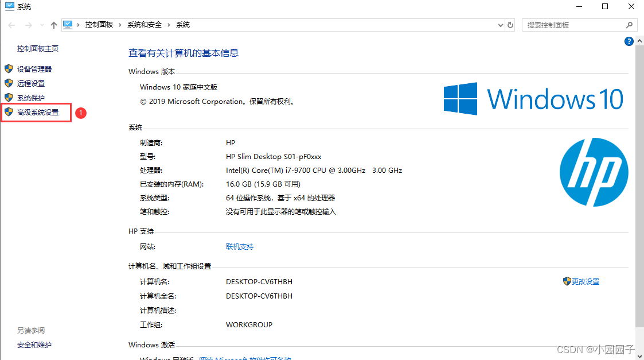Click the System Protection shield icon
This screenshot has height=360, width=644.
pyautogui.click(x=9, y=98)
